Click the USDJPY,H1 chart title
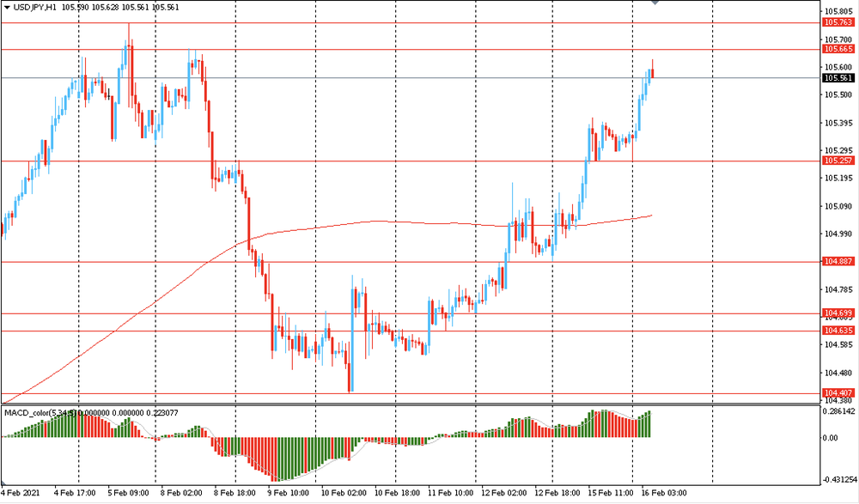This screenshot has height=504, width=859. [34, 8]
